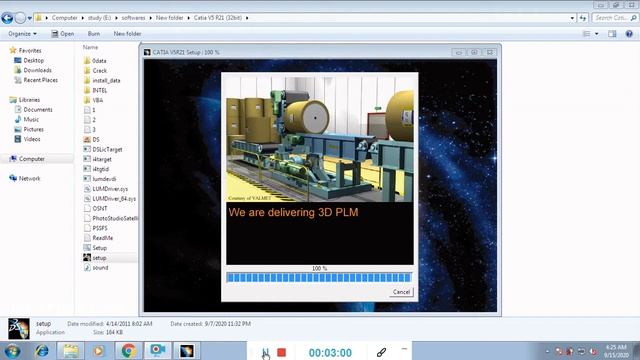Click study (E:) in breadcrumb path
Viewport: 640px width, 360px height.
click(x=99, y=18)
